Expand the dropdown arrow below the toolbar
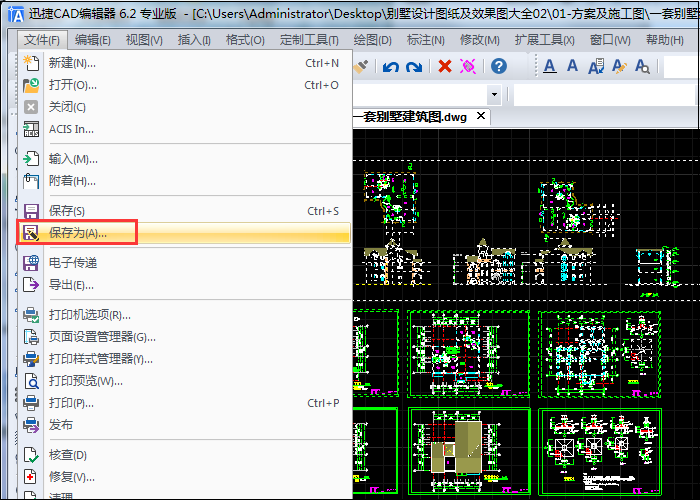Image resolution: width=700 pixels, height=500 pixels. 494,95
